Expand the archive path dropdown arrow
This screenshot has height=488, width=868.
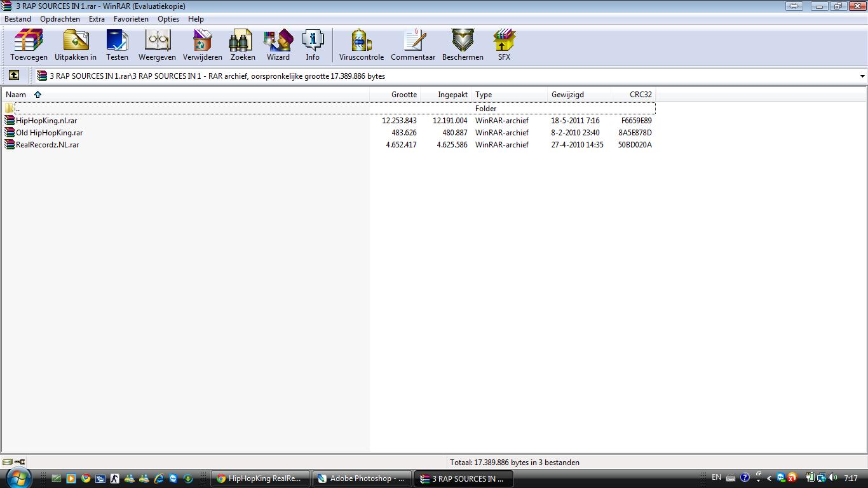862,76
